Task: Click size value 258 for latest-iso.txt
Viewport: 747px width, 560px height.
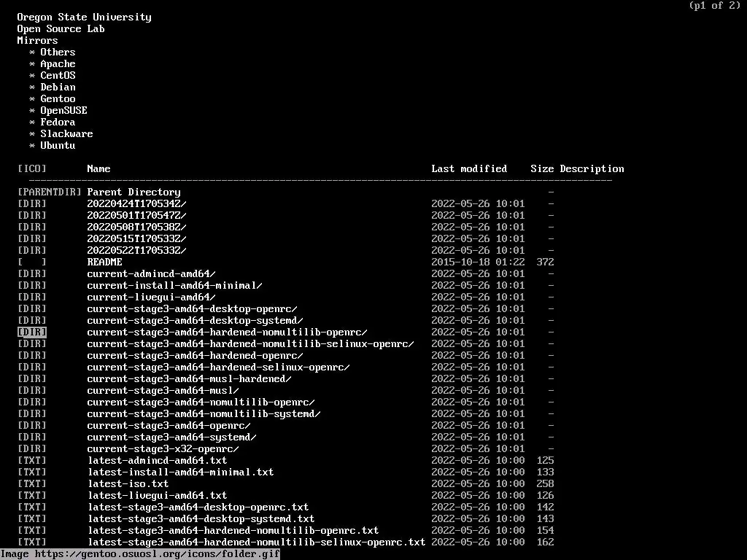Action: point(545,484)
